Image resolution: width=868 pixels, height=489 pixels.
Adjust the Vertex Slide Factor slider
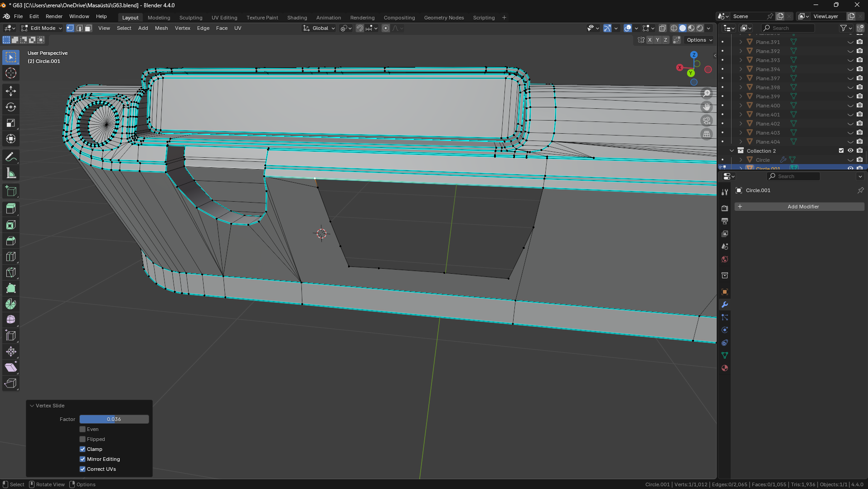coord(114,419)
